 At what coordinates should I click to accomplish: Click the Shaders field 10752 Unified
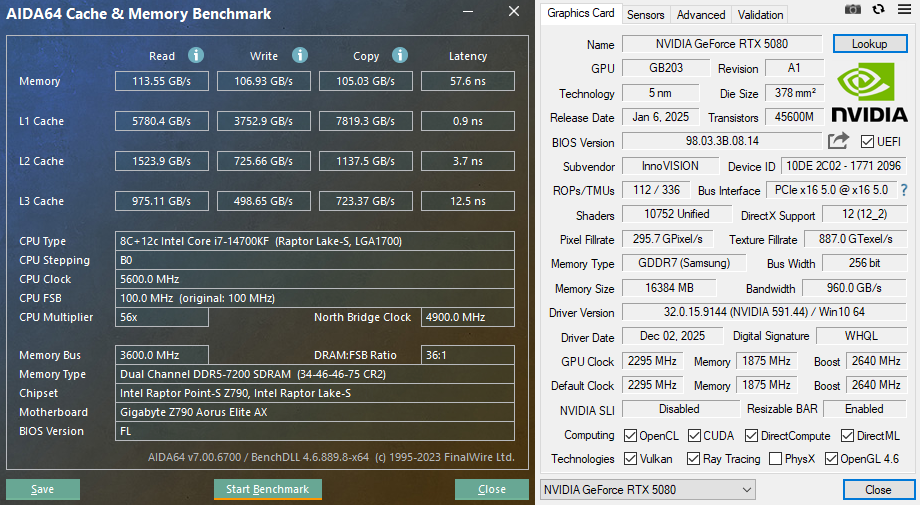[677, 214]
